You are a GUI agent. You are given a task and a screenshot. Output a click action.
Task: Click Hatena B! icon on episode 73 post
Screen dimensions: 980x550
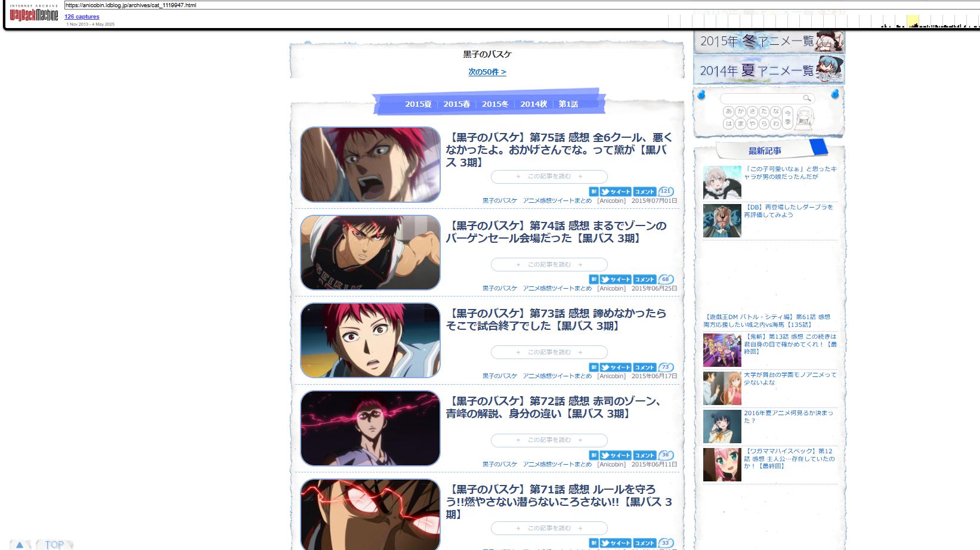coord(593,367)
